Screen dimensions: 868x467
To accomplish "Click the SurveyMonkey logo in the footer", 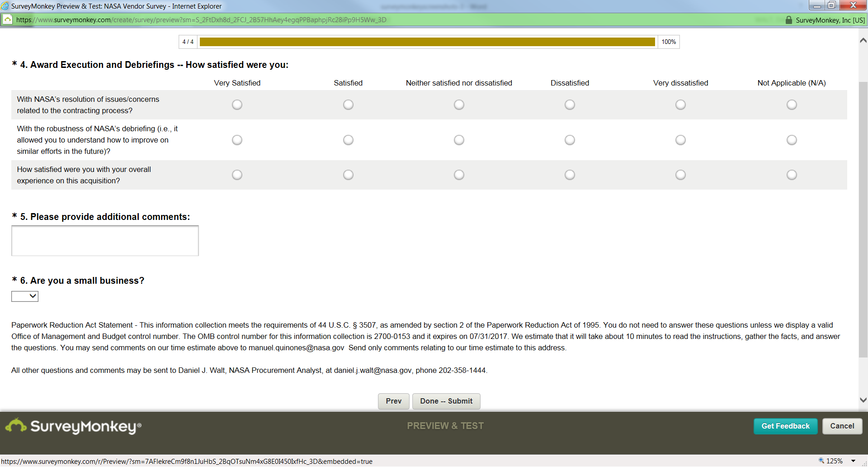I will coord(73,426).
